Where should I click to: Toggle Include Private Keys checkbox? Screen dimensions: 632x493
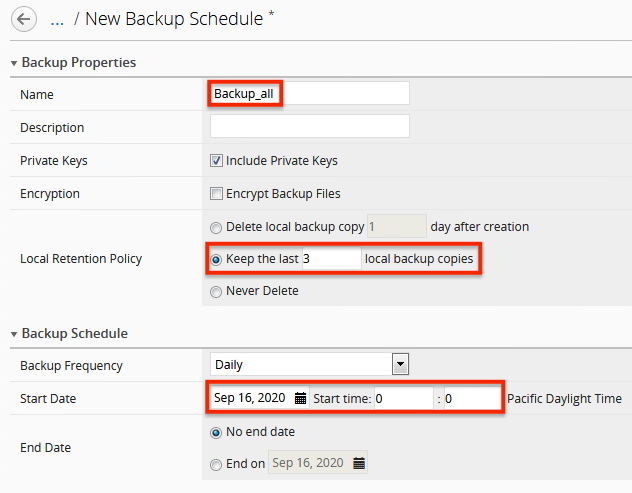[216, 160]
